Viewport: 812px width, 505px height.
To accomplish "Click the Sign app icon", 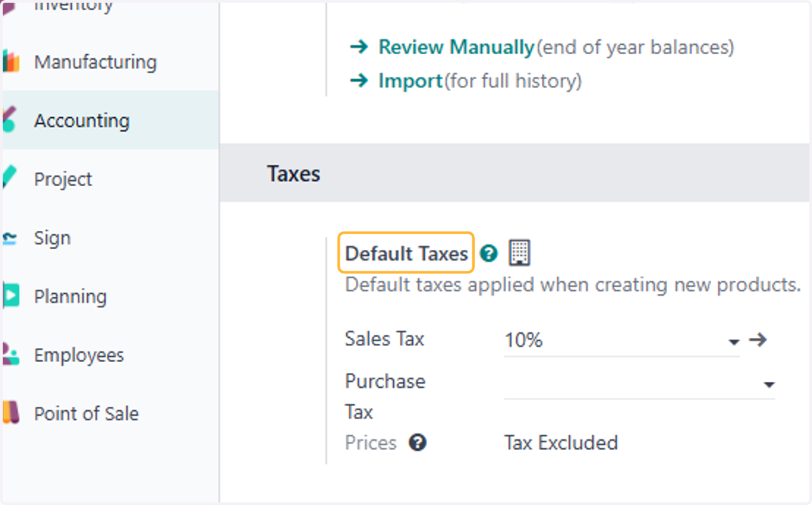I will click(9, 238).
